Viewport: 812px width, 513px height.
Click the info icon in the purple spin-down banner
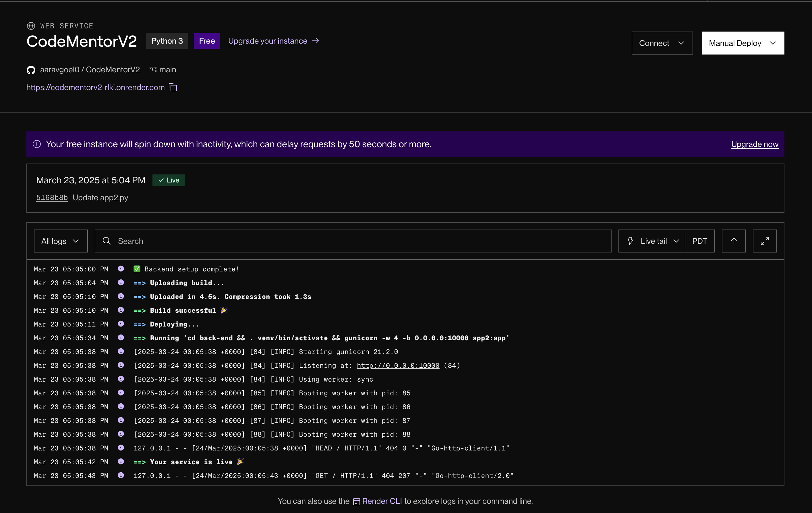(37, 144)
